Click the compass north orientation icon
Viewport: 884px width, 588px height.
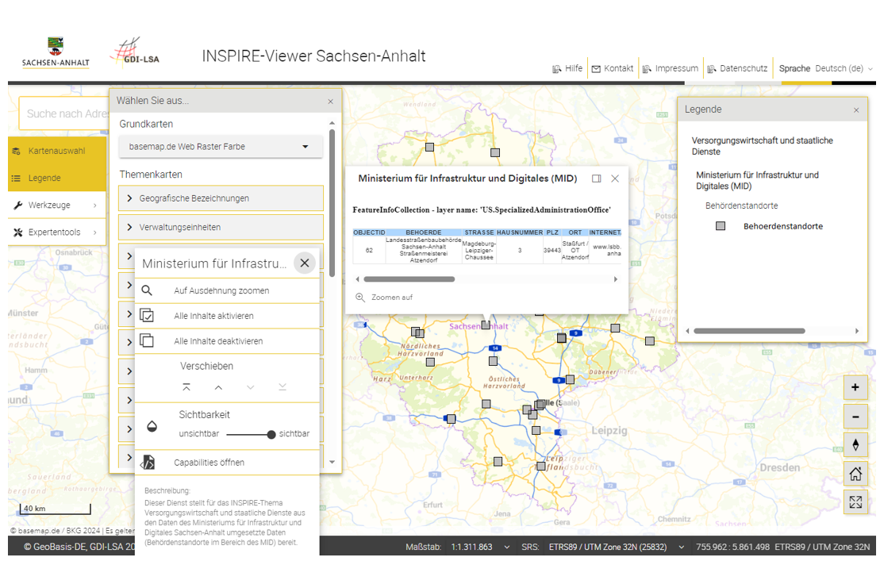click(x=855, y=445)
